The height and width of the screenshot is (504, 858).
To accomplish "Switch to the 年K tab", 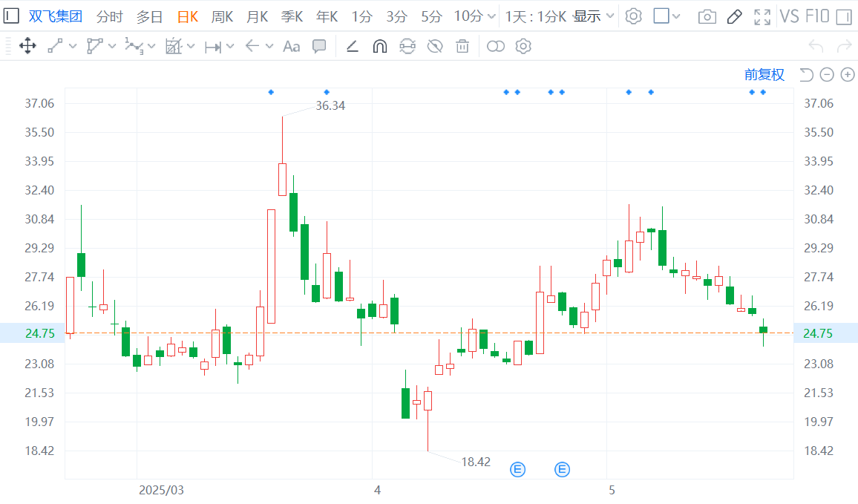I will (x=327, y=17).
